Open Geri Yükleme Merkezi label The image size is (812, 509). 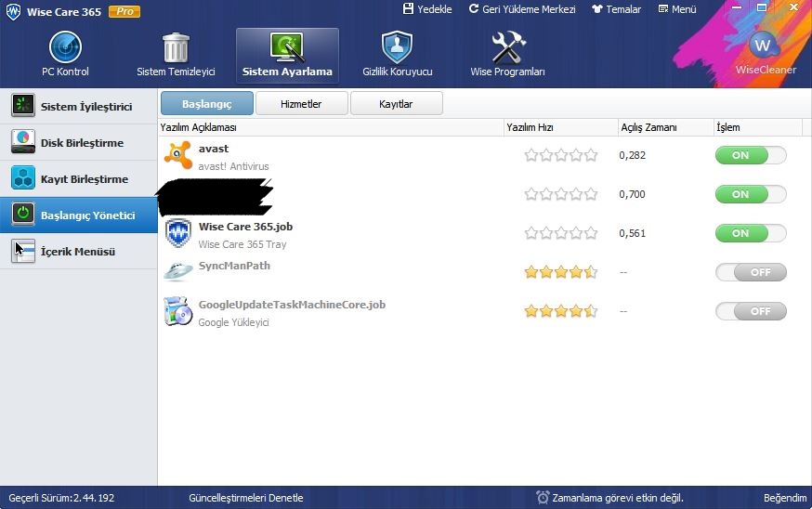click(x=529, y=9)
